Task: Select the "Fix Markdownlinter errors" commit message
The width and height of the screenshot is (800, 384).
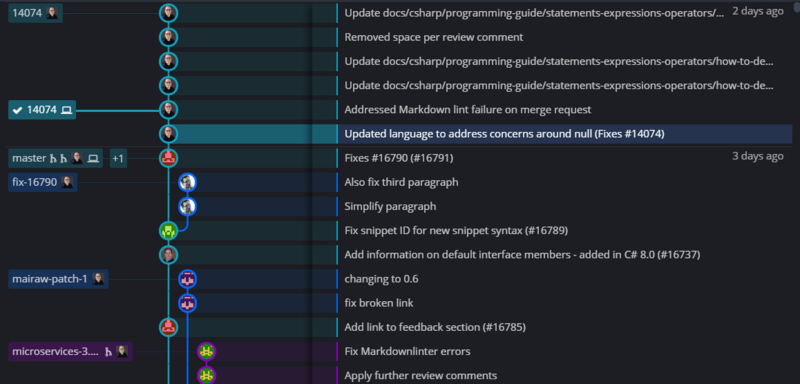Action: pos(408,351)
